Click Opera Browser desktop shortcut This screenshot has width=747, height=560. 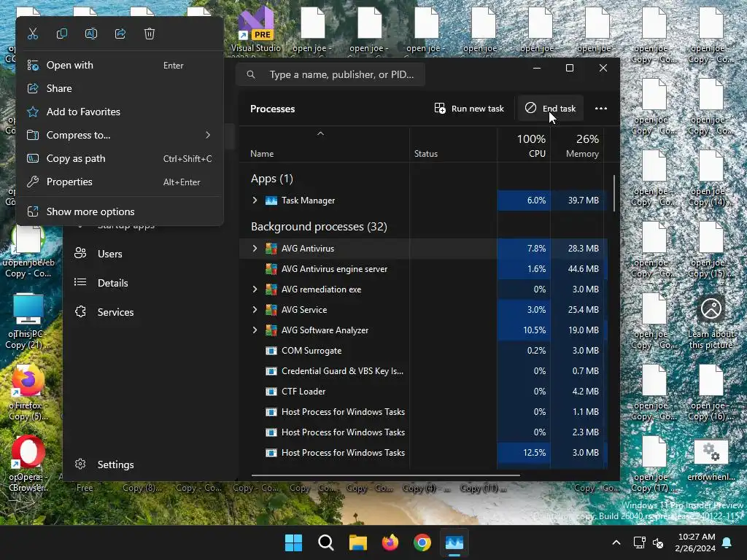(28, 464)
